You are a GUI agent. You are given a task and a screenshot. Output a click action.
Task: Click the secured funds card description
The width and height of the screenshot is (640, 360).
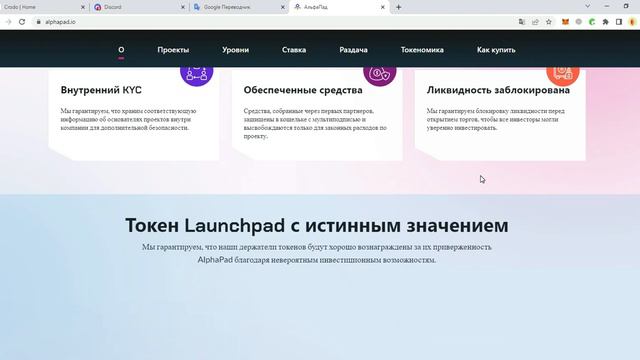(x=315, y=123)
